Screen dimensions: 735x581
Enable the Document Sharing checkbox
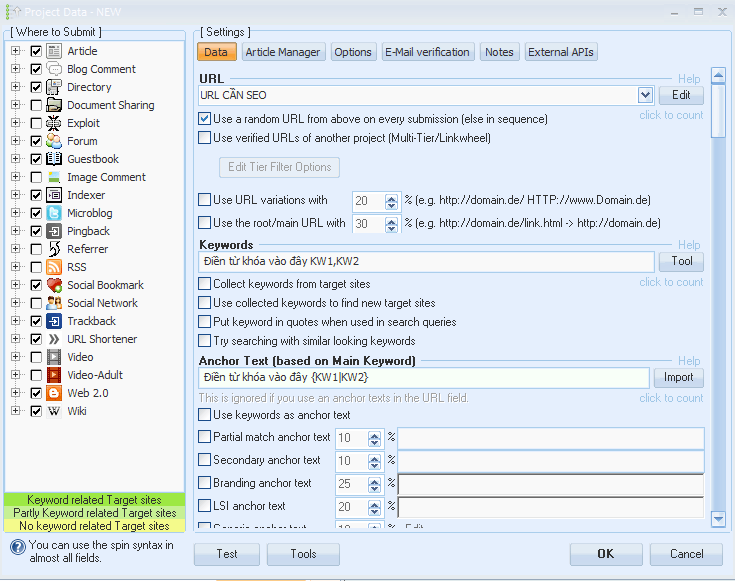[x=36, y=105]
